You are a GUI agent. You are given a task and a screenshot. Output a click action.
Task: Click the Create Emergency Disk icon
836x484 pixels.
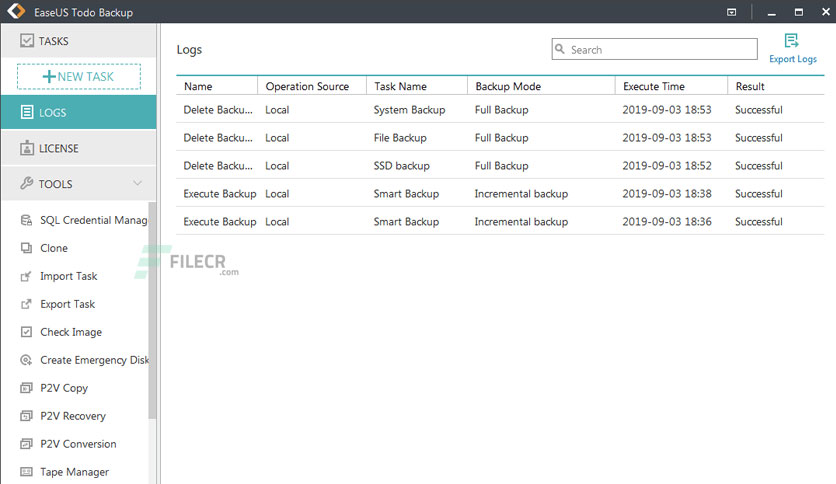pos(26,360)
